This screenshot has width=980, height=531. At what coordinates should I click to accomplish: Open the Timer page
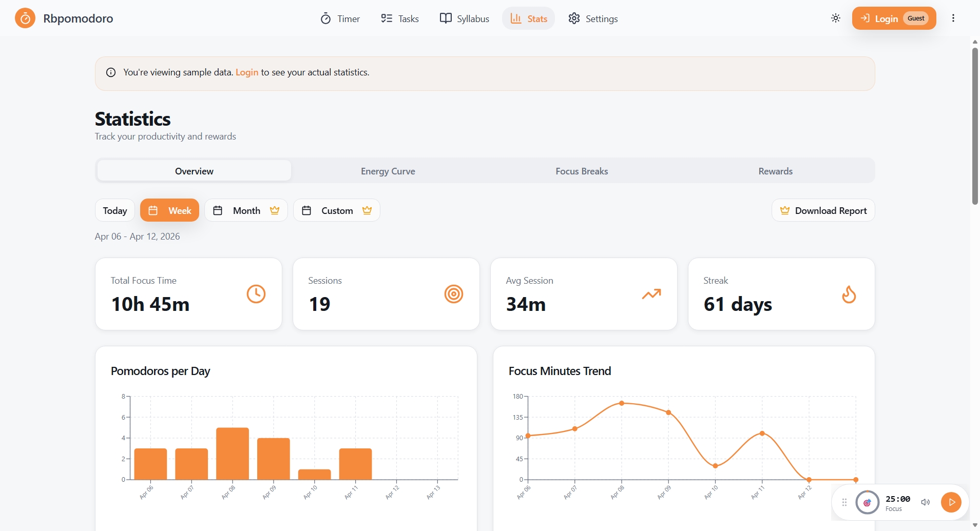pos(340,18)
